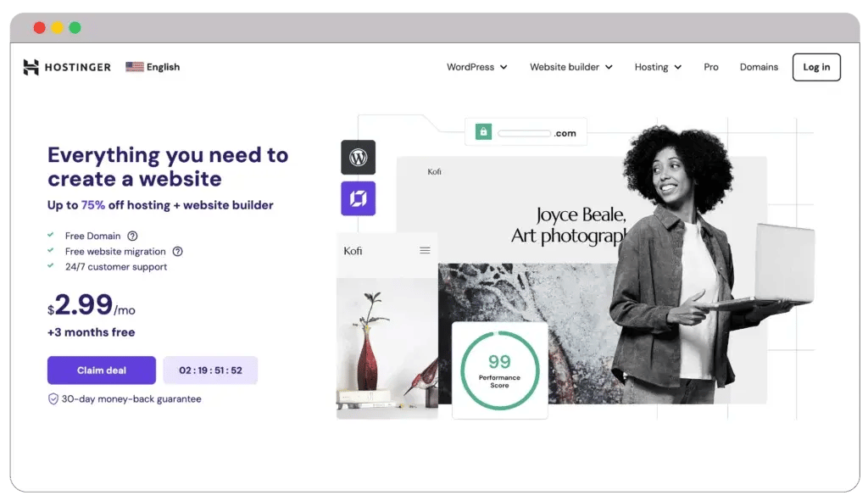Viewport: 868px width, 501px height.
Task: Click the Claim deal button
Action: [x=102, y=370]
